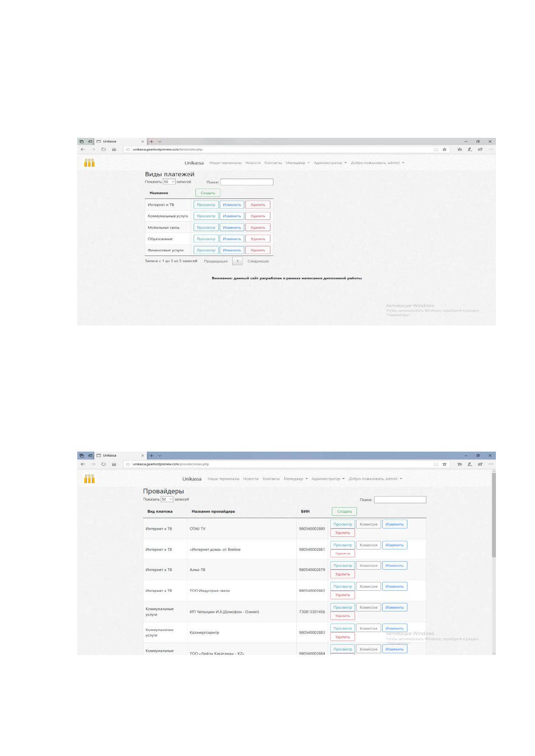Expand the Администратор menu on the Провайдеры page
535x756 pixels.
click(328, 479)
